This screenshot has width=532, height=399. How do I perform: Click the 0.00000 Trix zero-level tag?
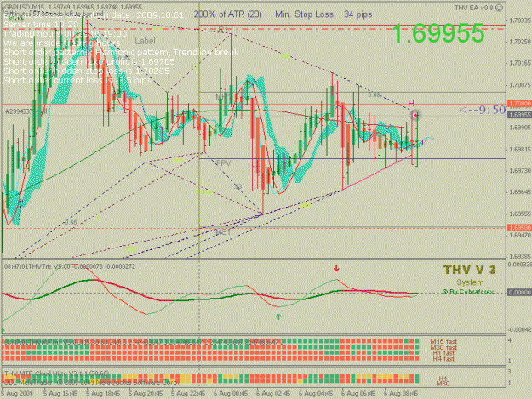[519, 292]
